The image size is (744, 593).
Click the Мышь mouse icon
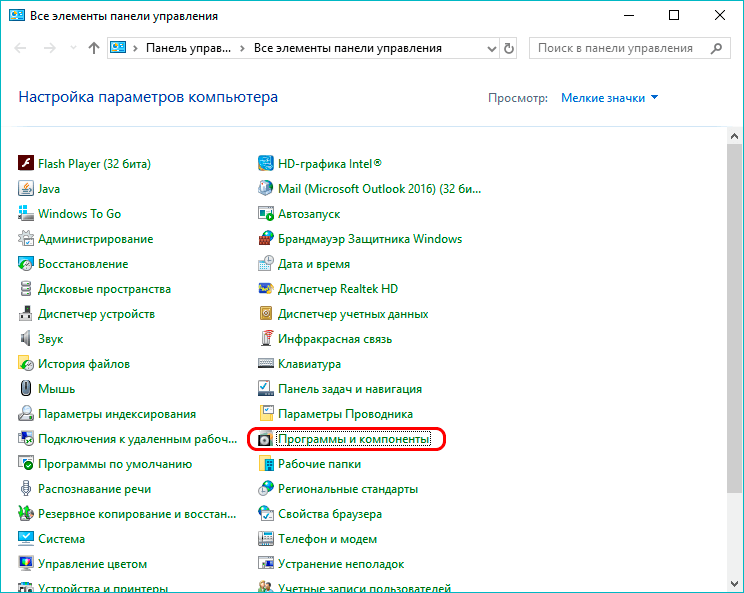point(26,389)
